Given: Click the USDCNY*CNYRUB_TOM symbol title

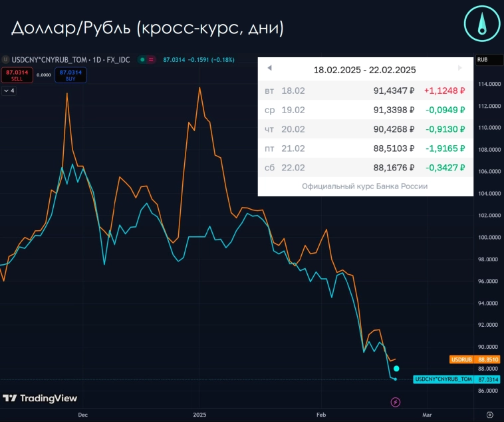Looking at the screenshot, I should click(70, 60).
